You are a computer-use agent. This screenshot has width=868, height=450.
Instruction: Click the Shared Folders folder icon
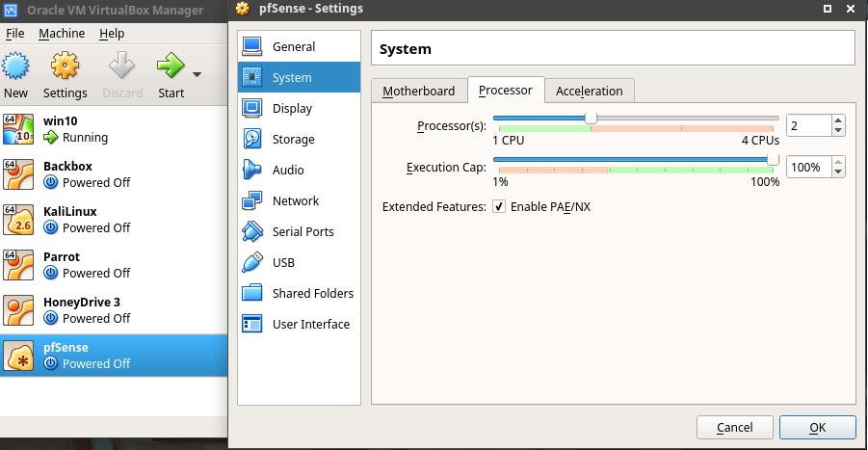[x=252, y=293]
